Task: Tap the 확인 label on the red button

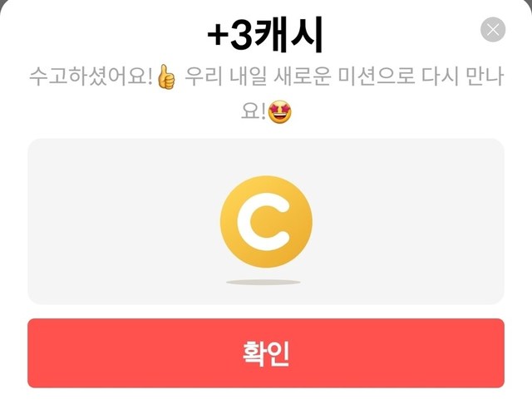Action: pos(266,353)
